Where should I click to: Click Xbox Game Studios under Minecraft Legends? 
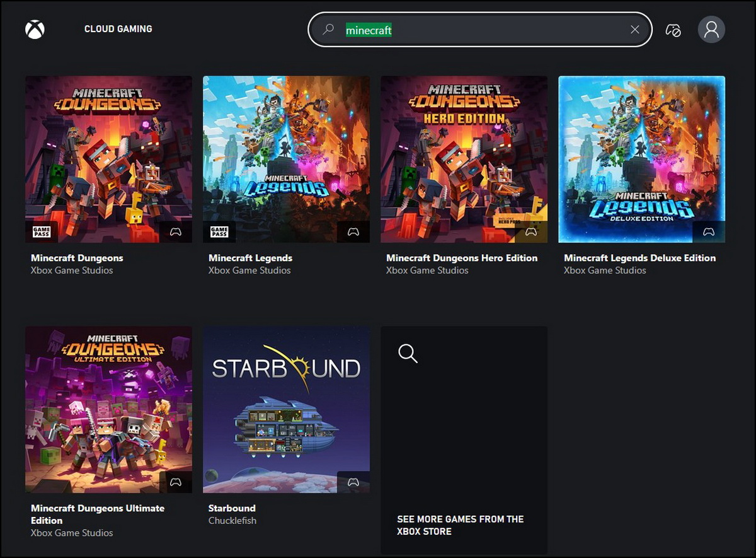click(x=249, y=270)
